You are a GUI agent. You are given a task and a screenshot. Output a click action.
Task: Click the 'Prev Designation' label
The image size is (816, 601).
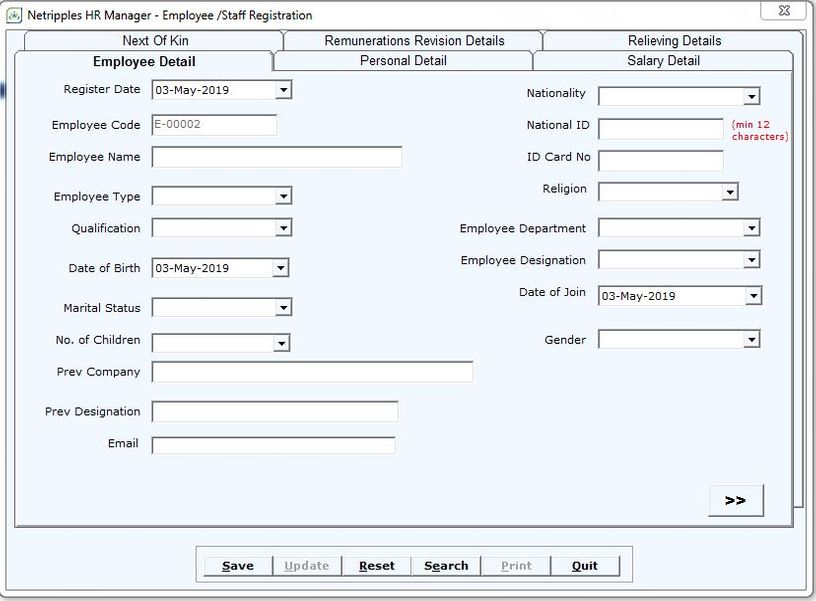pos(92,412)
